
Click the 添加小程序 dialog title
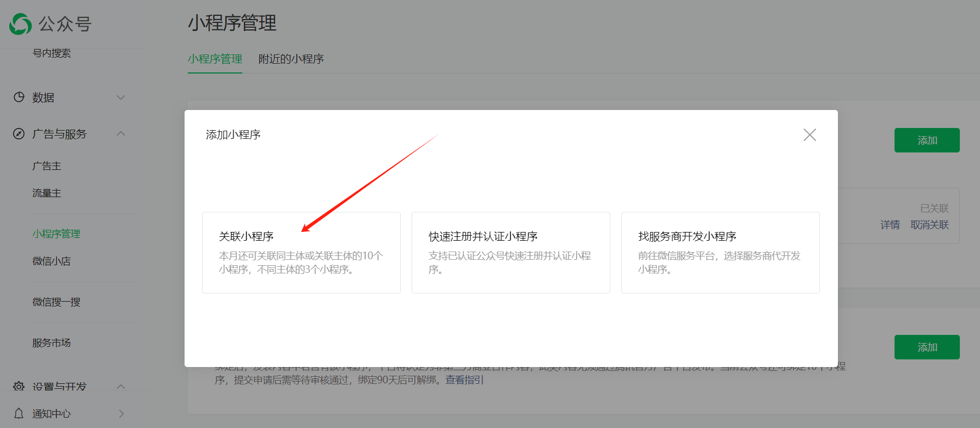(233, 134)
